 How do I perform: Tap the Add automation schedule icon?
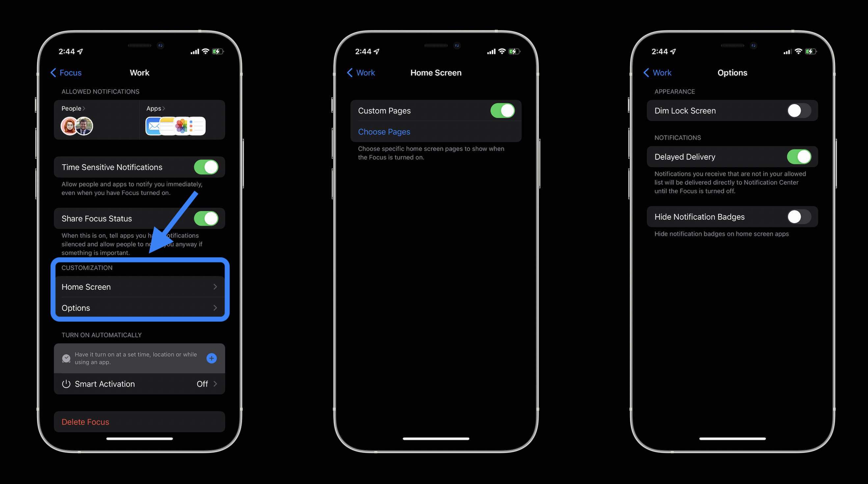tap(212, 358)
